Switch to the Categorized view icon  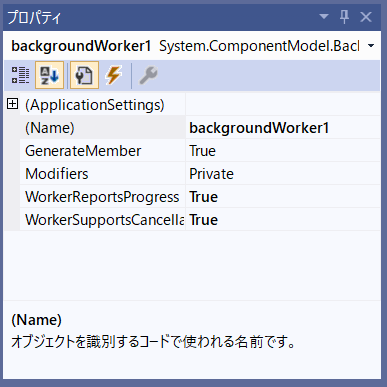(x=20, y=75)
